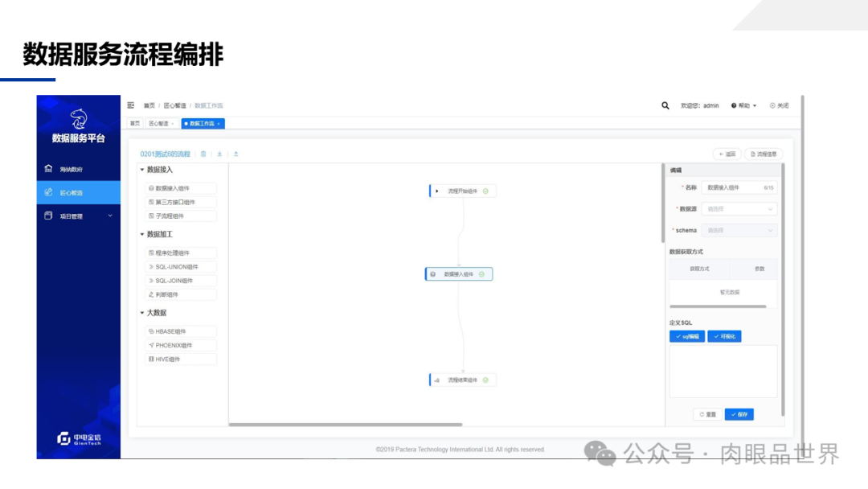Open the 数据源 dropdown
This screenshot has width=868, height=489.
tap(739, 209)
